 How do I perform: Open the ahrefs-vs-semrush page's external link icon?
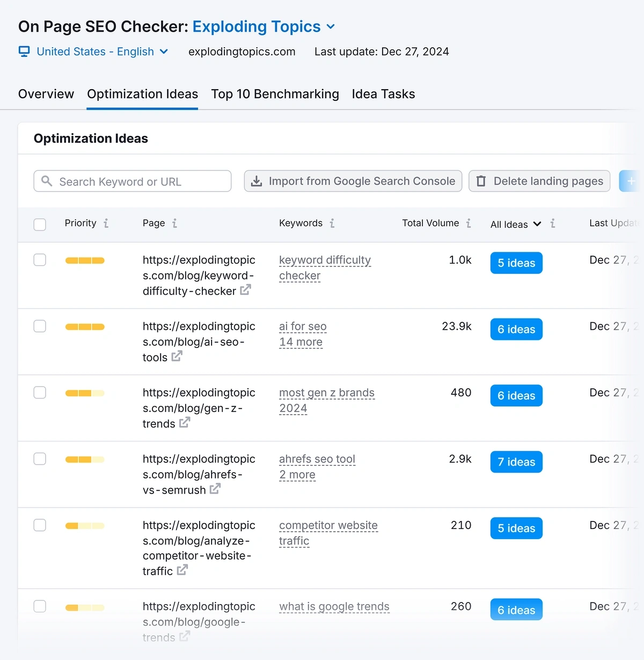[215, 489]
